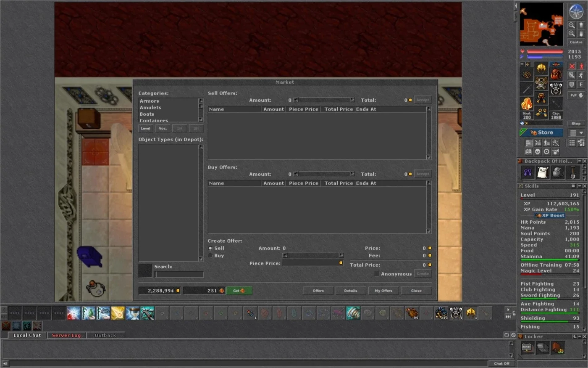Screen dimensions: 588x368
Task: Open My Offers in Market
Action: coord(383,291)
